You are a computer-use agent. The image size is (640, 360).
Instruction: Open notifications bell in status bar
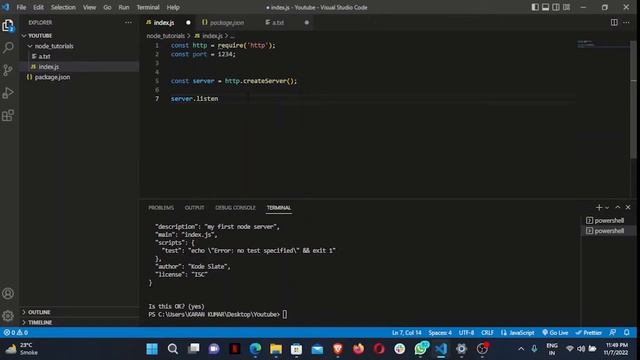click(x=627, y=333)
